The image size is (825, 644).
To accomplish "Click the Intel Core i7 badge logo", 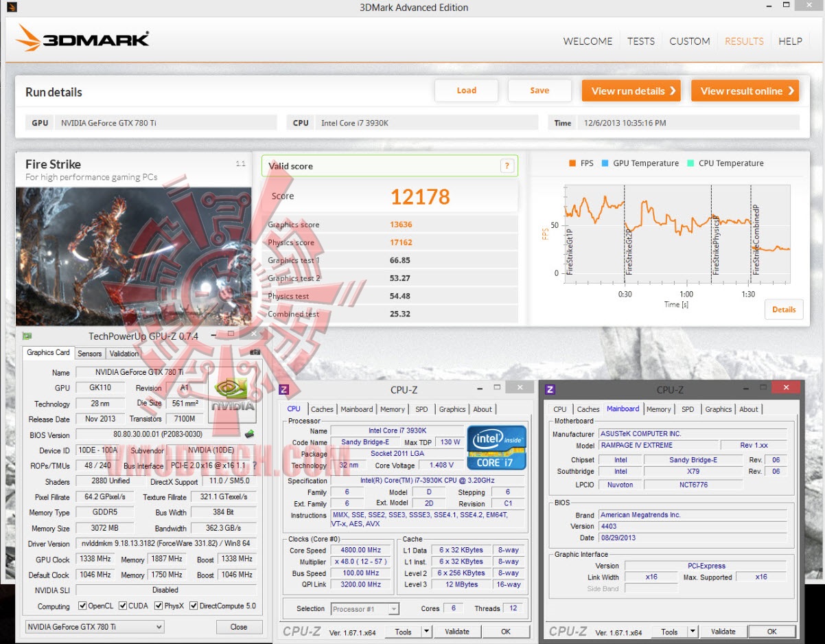I will click(496, 448).
